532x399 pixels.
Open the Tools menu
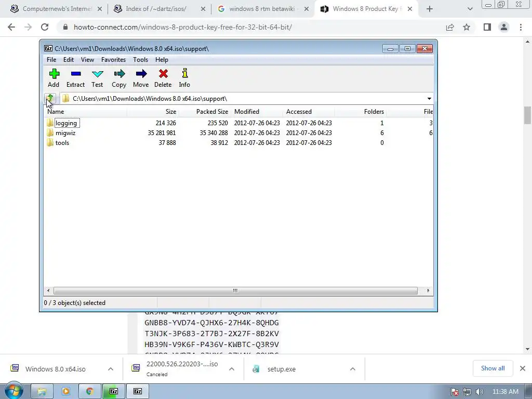point(140,60)
